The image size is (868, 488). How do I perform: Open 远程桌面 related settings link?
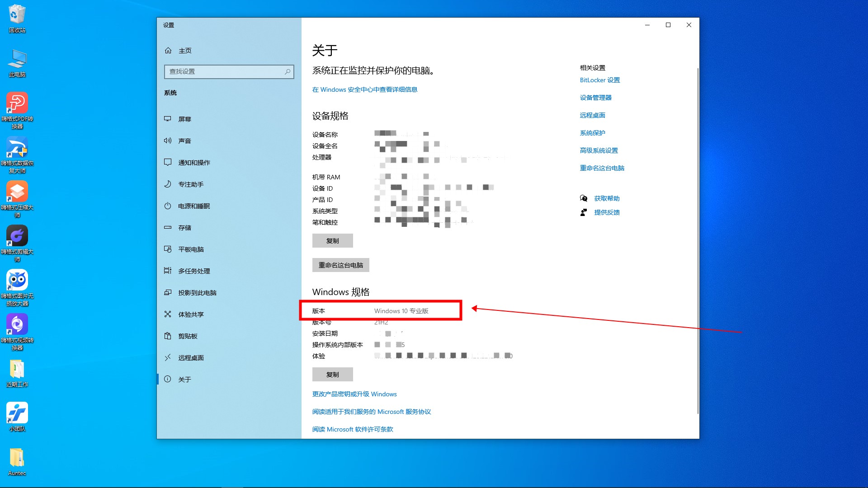pyautogui.click(x=593, y=115)
